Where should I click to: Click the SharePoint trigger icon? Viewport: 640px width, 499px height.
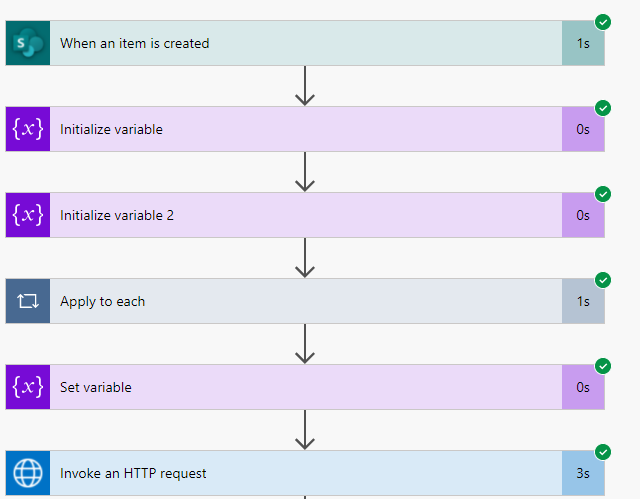click(x=27, y=43)
